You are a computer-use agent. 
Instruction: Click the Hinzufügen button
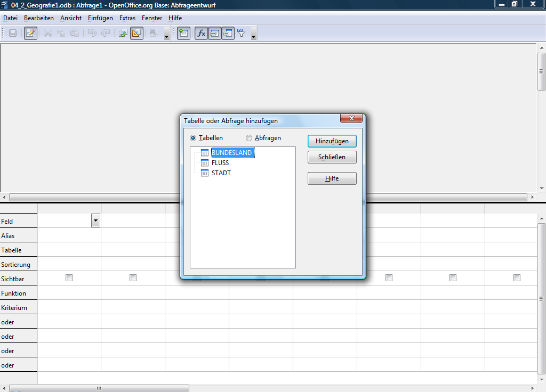pyautogui.click(x=332, y=141)
